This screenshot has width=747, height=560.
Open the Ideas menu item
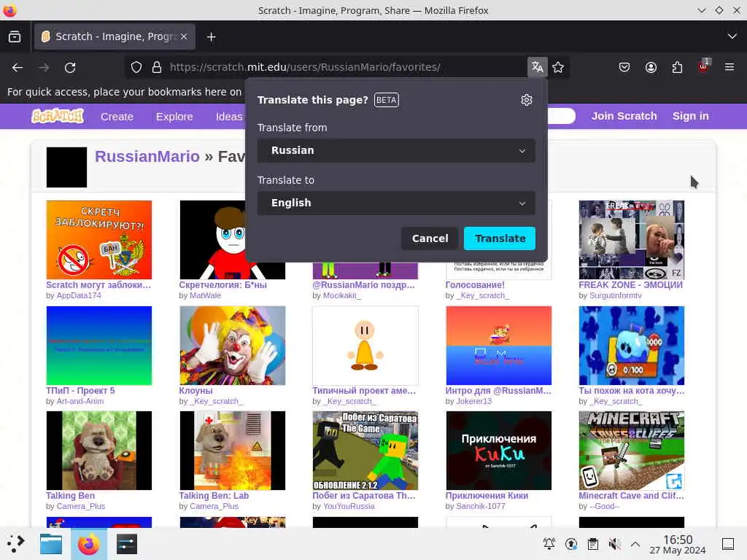(x=229, y=117)
